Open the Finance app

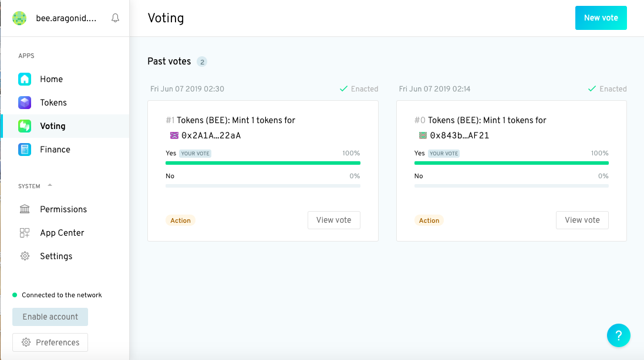(x=65, y=150)
